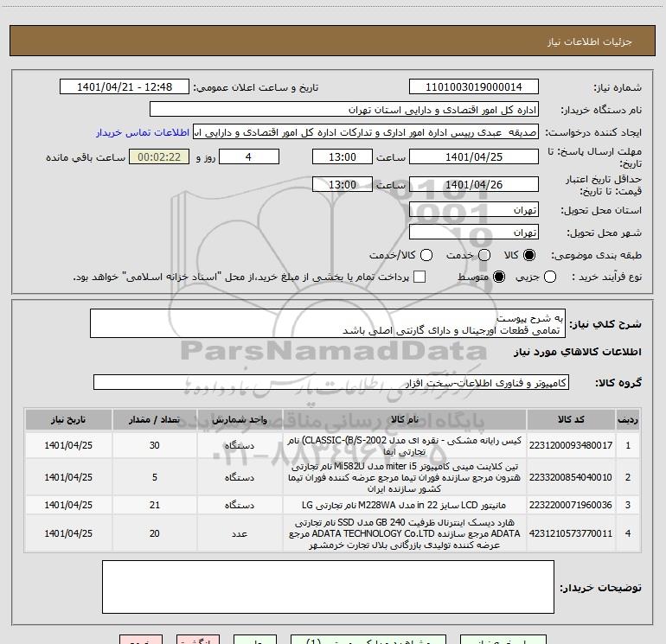Click the ردیف column header

628,419
